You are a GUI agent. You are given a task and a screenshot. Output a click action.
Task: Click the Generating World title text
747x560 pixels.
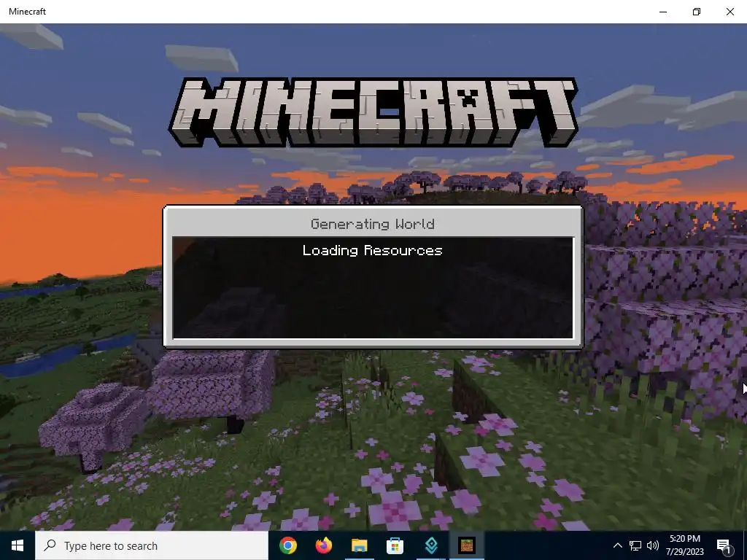click(x=373, y=224)
